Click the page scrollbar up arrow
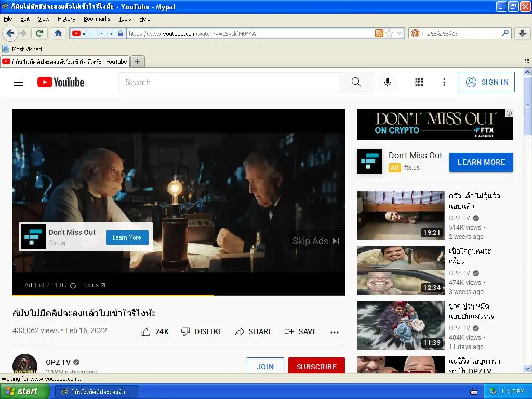The width and height of the screenshot is (532, 399). (527, 72)
